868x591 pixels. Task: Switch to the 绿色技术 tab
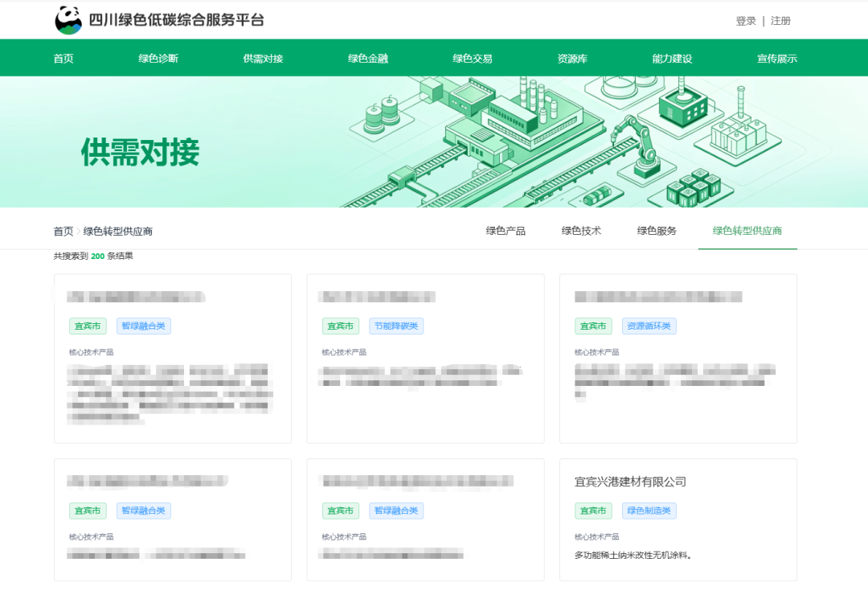click(x=581, y=231)
